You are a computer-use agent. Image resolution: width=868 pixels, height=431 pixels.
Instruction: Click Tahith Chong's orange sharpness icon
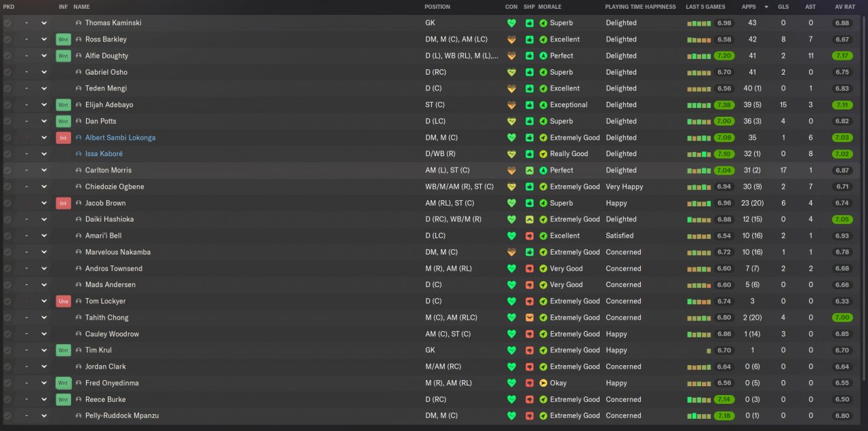tap(530, 318)
